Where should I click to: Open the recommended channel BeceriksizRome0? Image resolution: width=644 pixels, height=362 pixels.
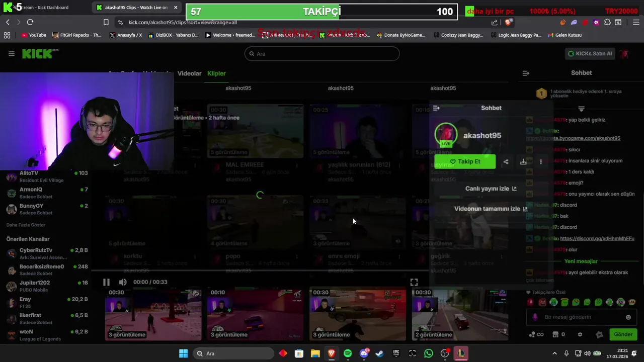pyautogui.click(x=47, y=269)
